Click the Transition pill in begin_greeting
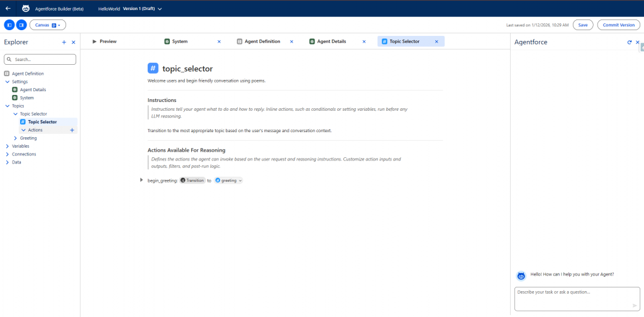The height and width of the screenshot is (317, 644). click(192, 181)
